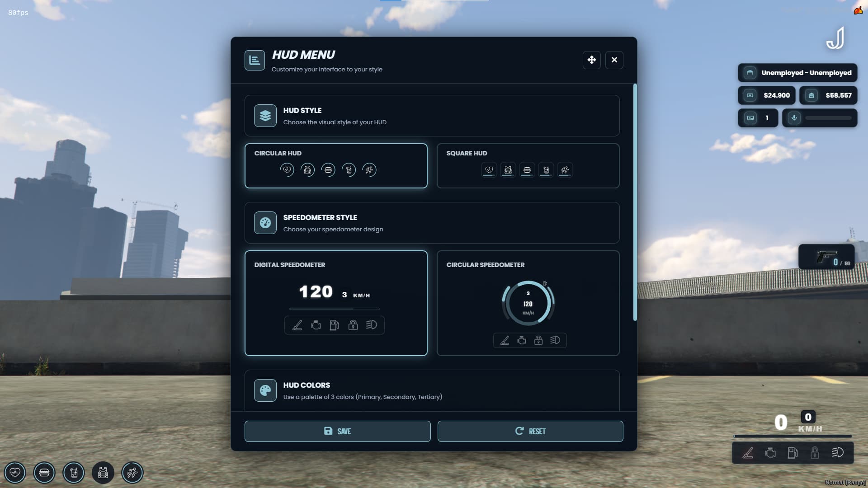Click the heart icon in Circular HUD preview
The height and width of the screenshot is (488, 868).
[287, 170]
